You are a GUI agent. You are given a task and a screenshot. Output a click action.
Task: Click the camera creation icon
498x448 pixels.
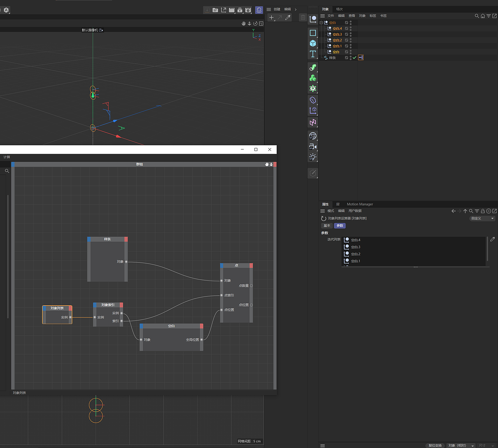pyautogui.click(x=313, y=146)
